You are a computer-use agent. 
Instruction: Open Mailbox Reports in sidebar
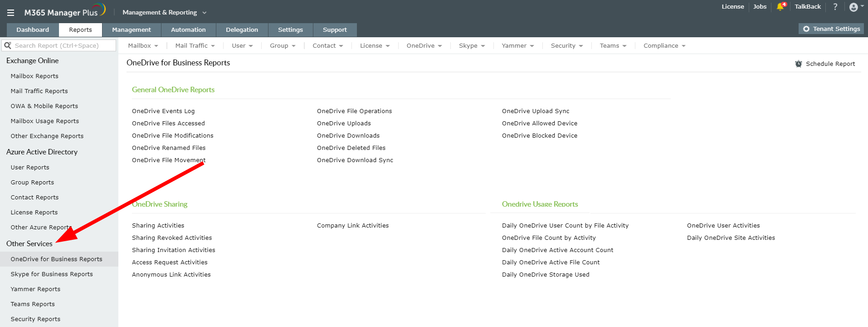34,76
